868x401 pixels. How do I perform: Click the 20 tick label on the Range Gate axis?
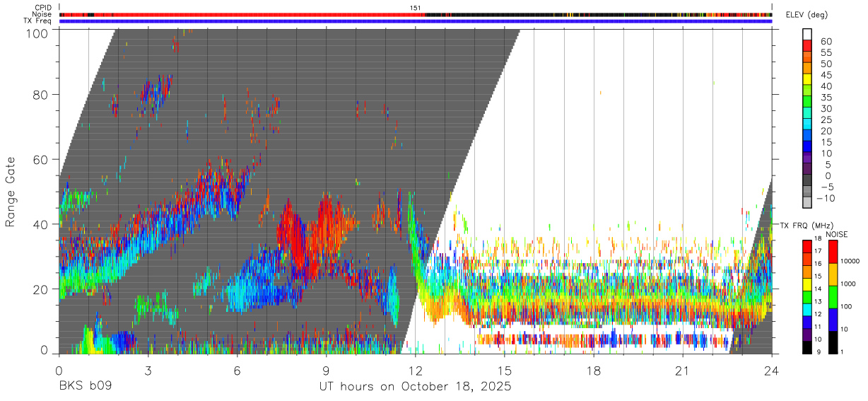pyautogui.click(x=40, y=289)
